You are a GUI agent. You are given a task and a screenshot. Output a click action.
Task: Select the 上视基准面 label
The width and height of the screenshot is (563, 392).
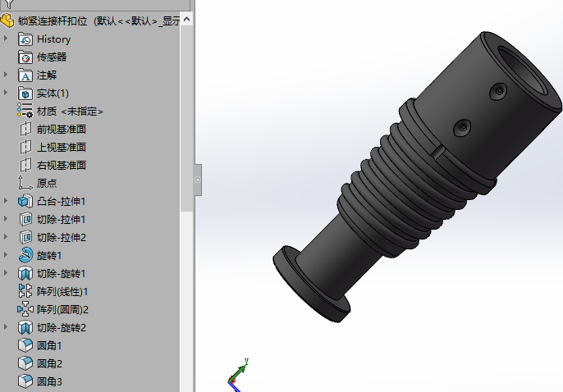pyautogui.click(x=62, y=147)
